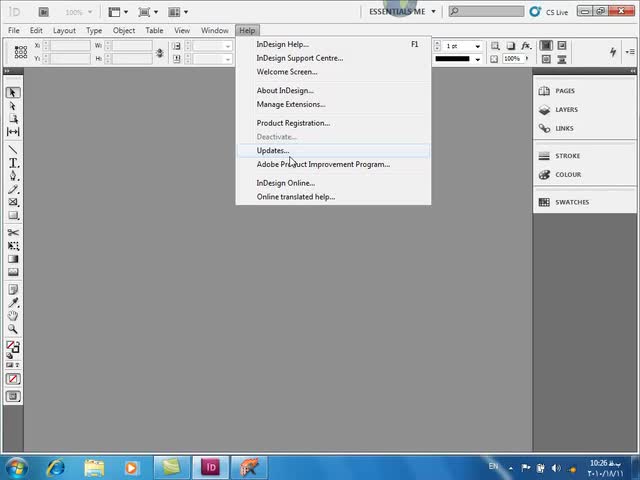Open the File menu
640x480 pixels.
(13, 31)
